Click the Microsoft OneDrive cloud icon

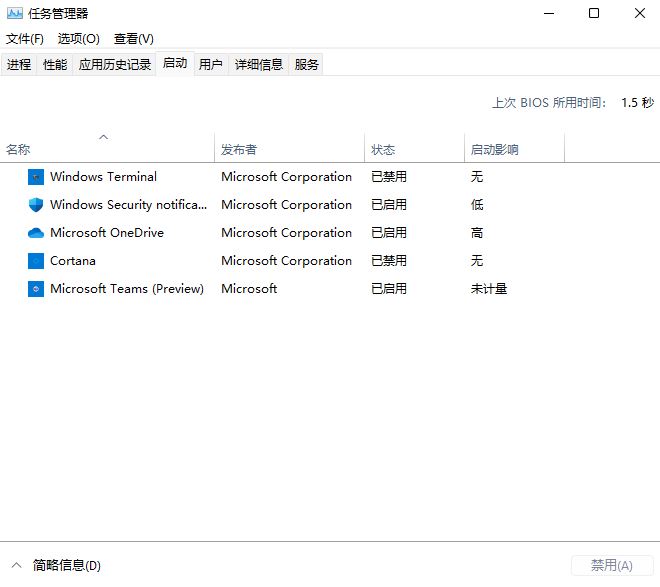coord(36,233)
